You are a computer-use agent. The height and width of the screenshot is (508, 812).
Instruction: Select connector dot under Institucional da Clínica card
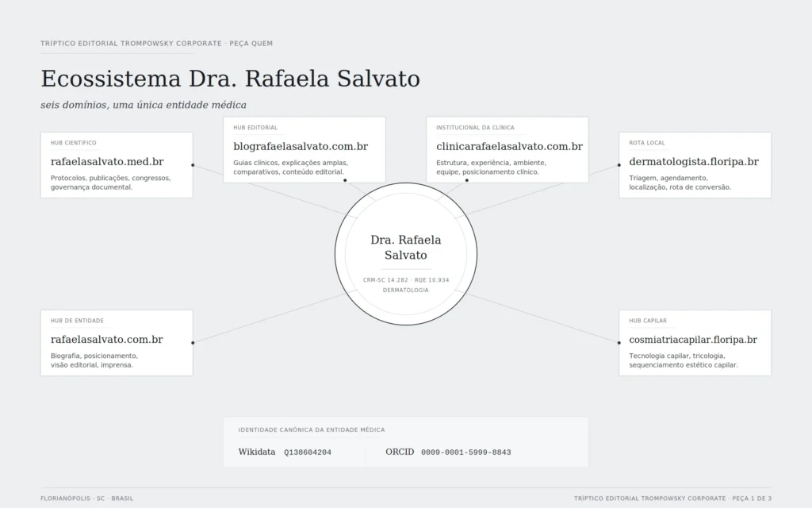tap(467, 180)
